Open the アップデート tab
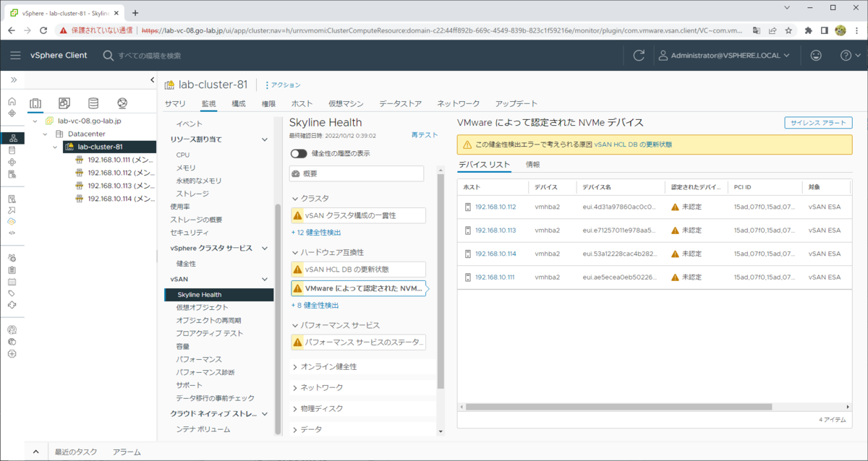Screen dimensions: 868x461 [516, 103]
